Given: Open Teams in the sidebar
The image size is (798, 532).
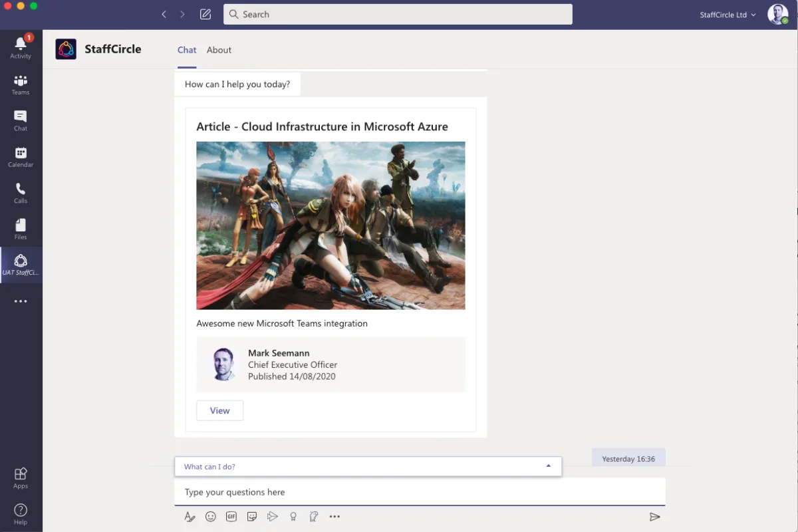Looking at the screenshot, I should pyautogui.click(x=21, y=84).
